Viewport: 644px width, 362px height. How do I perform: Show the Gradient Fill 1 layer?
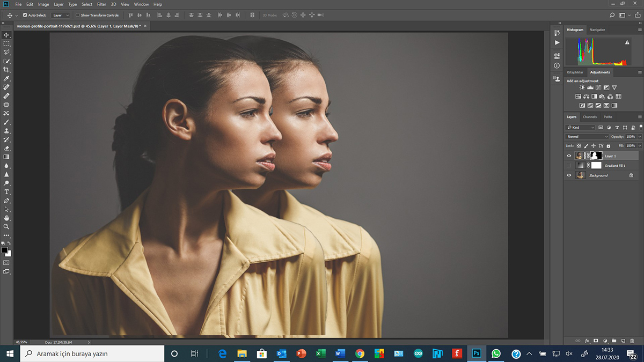tap(569, 166)
